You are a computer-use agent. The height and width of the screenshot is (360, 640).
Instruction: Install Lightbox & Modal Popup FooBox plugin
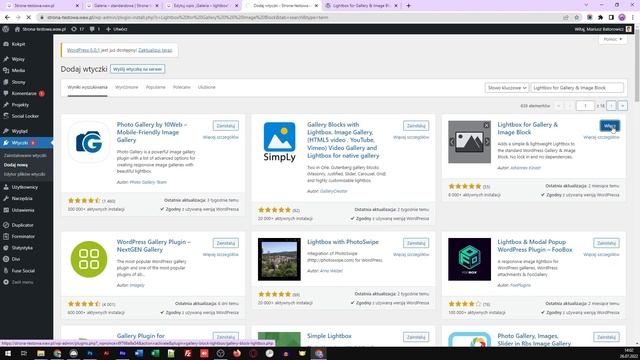click(x=606, y=243)
